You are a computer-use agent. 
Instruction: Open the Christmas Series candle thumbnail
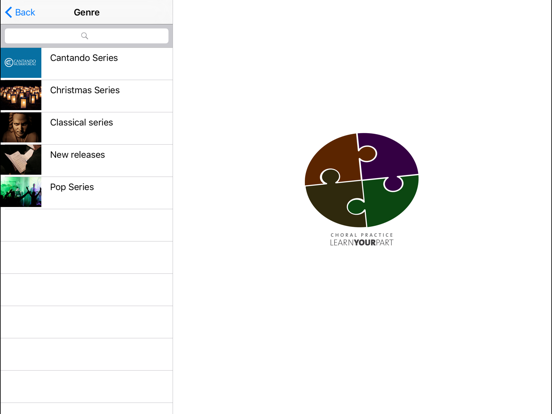click(x=21, y=95)
